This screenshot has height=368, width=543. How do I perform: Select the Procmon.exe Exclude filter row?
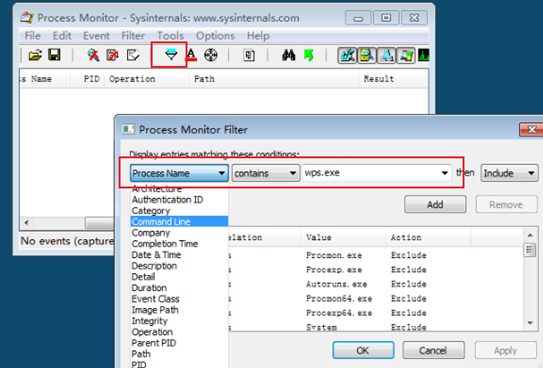click(376, 255)
